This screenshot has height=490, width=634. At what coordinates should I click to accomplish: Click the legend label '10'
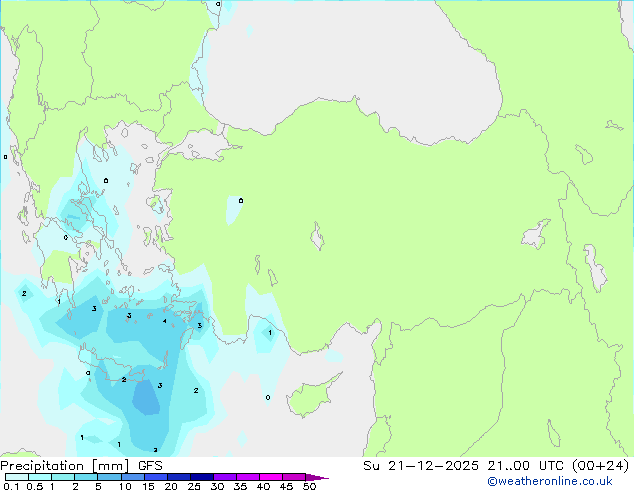125,486
